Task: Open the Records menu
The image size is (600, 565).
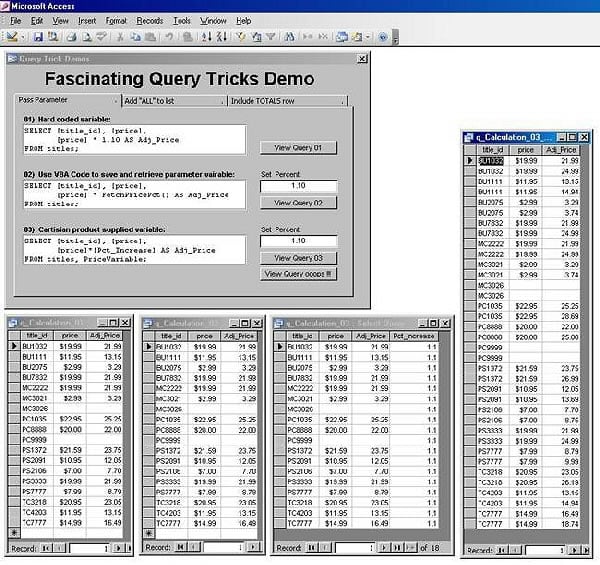Action: pos(150,21)
